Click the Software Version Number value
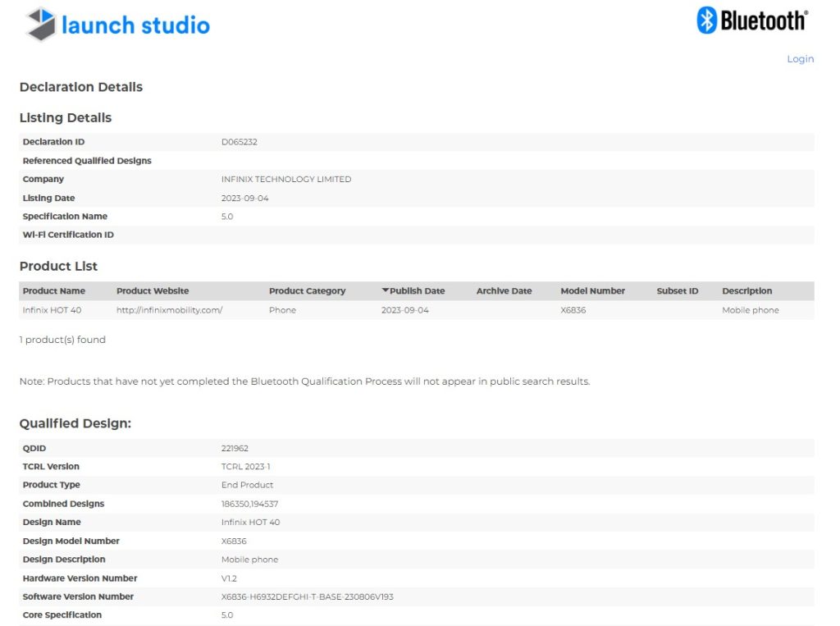The image size is (840, 626). [307, 596]
